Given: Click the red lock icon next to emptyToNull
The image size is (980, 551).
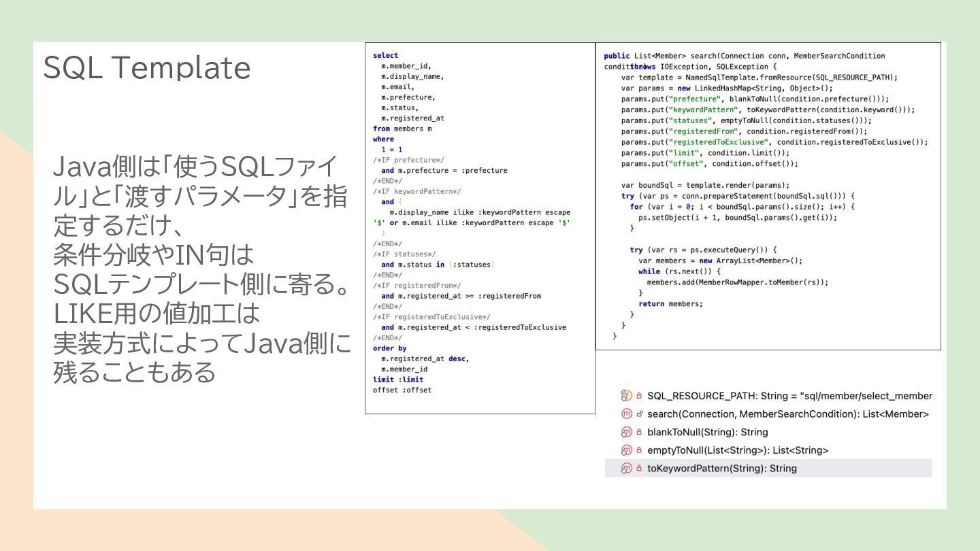Looking at the screenshot, I should coord(640,450).
